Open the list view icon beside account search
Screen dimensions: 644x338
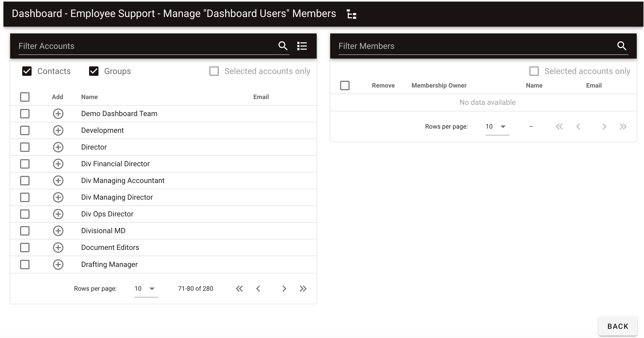click(x=302, y=46)
